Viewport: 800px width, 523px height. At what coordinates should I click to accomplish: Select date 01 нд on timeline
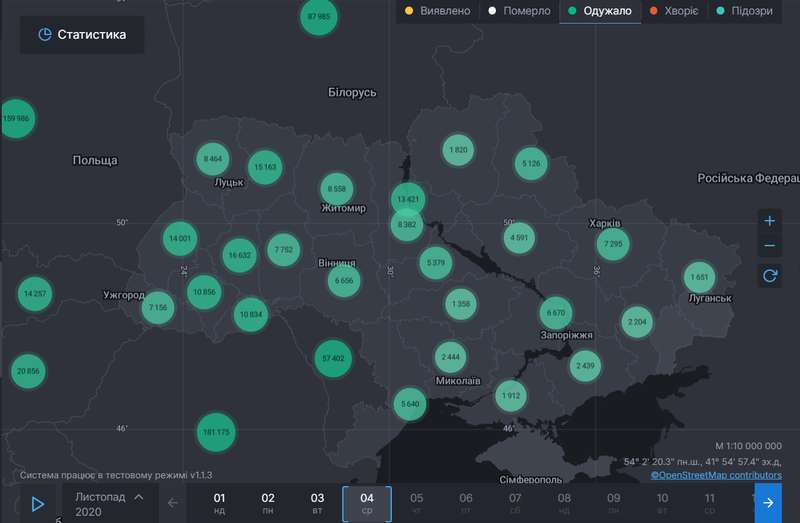[220, 503]
